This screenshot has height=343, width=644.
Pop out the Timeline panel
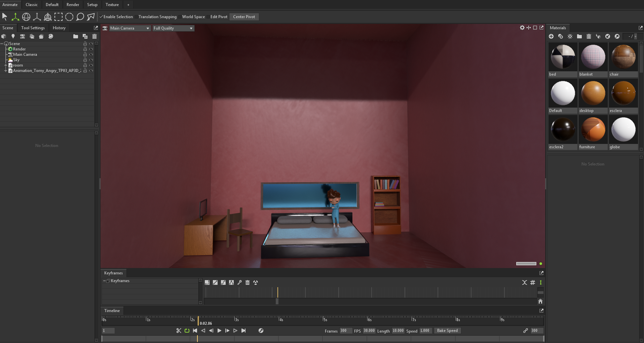(541, 311)
